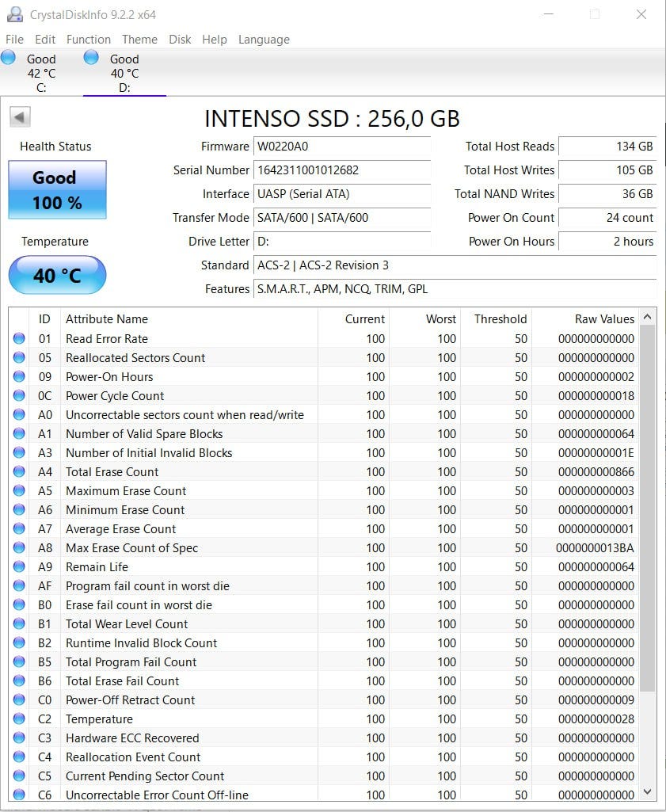
Task: Click the 40 °C temperature button
Action: (57, 276)
